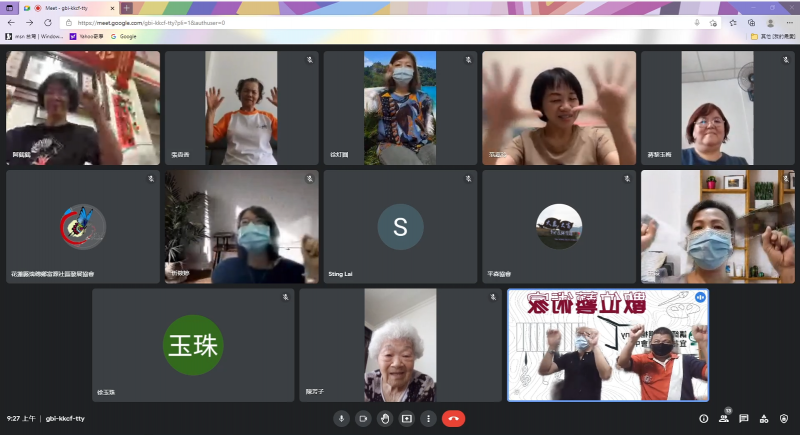Open the tab actions menu icon
Viewport: 800px width, 435px height.
point(9,8)
